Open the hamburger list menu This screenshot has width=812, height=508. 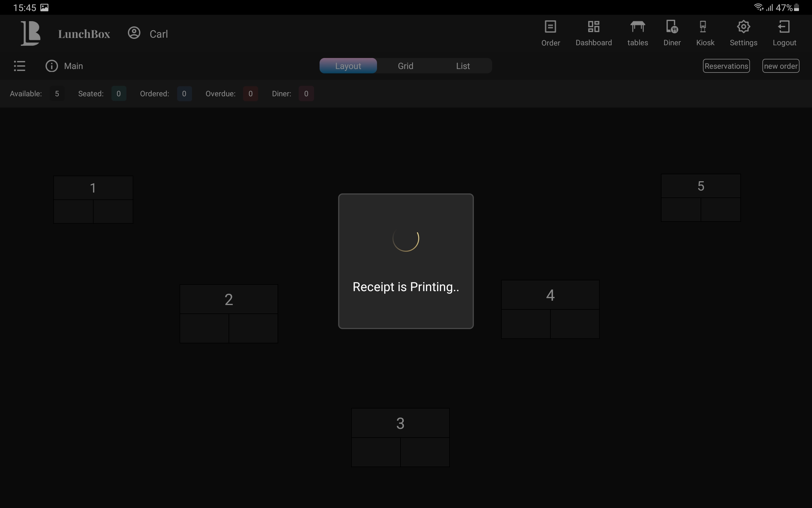coord(19,66)
